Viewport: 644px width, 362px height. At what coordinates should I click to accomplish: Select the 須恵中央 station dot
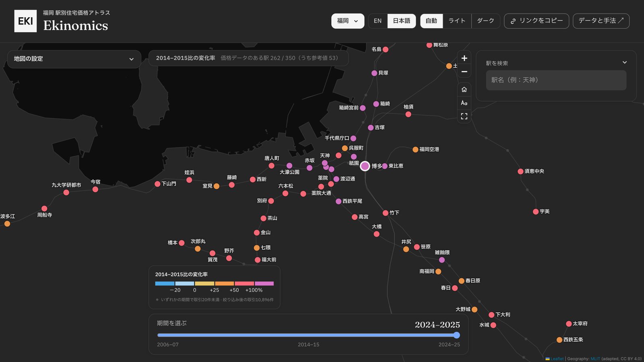point(520,171)
